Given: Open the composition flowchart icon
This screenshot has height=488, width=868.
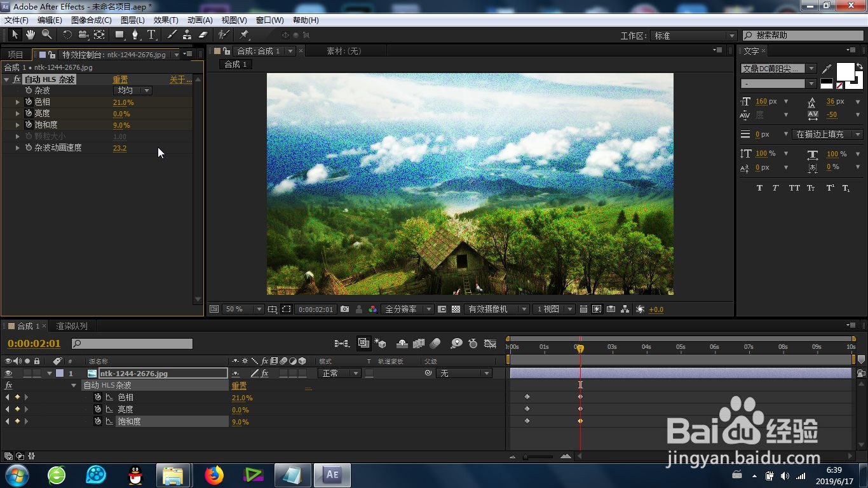Looking at the screenshot, I should 625,309.
